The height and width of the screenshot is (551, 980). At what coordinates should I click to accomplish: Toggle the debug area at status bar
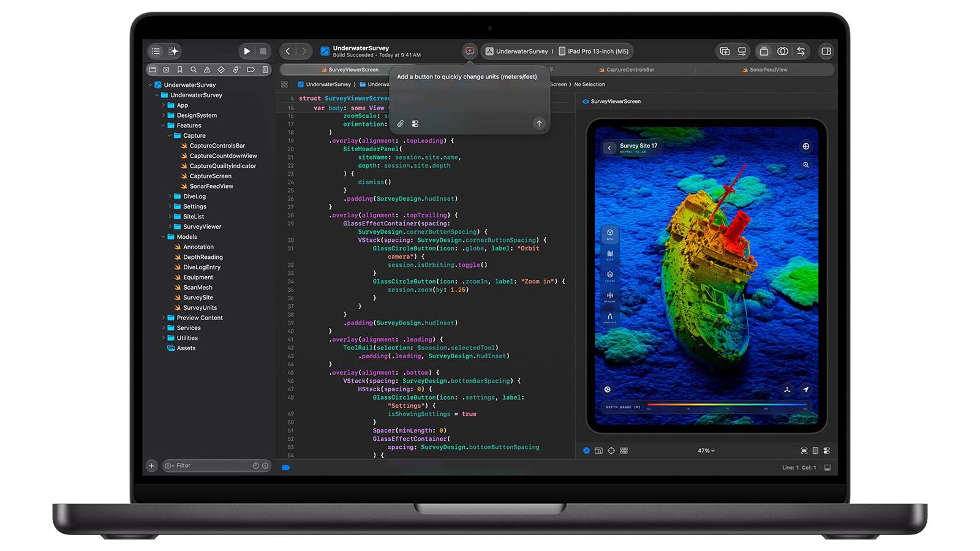point(827,468)
